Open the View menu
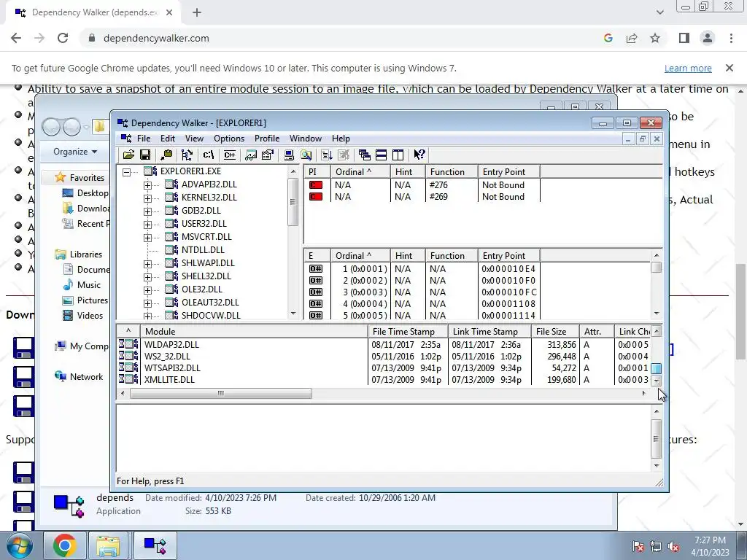 click(194, 139)
